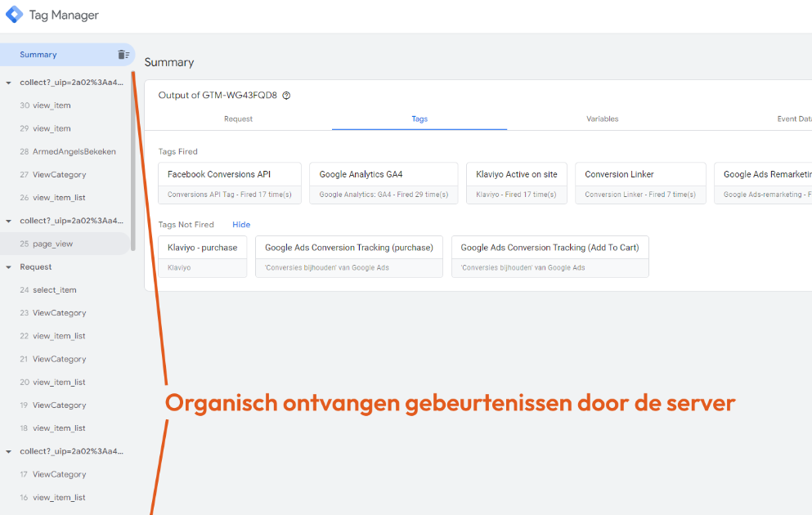
Task: Open the Facebook Conversions API tag card
Action: 229,183
